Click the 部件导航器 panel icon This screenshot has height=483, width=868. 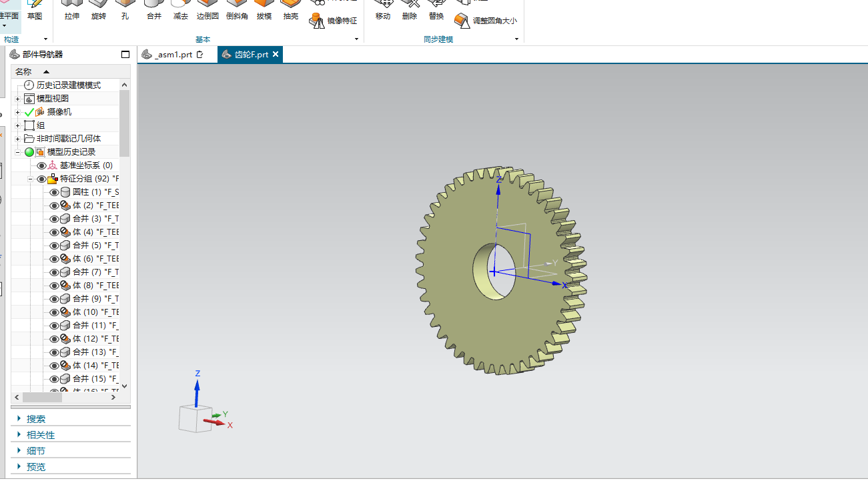[x=15, y=55]
